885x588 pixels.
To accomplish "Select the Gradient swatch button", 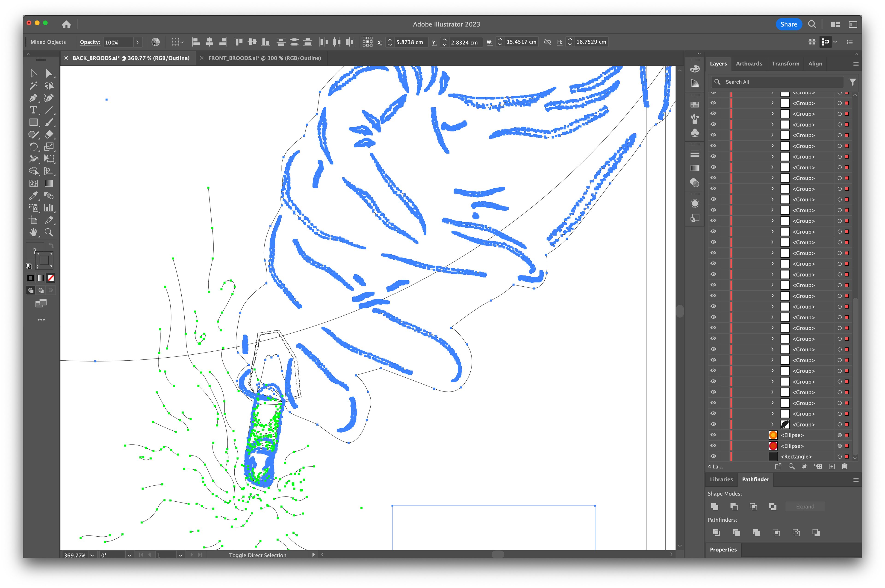I will (41, 278).
